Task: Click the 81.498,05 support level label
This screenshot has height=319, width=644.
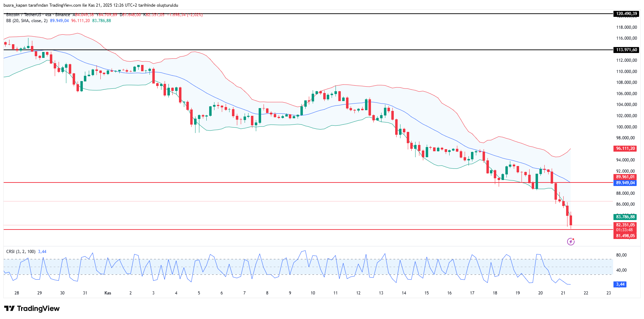Action: (625, 236)
